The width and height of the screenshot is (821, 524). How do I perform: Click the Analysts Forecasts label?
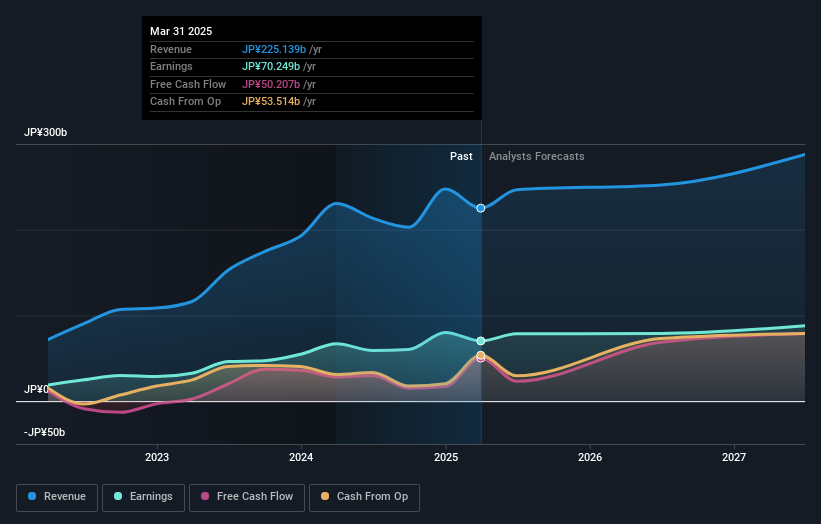[537, 156]
